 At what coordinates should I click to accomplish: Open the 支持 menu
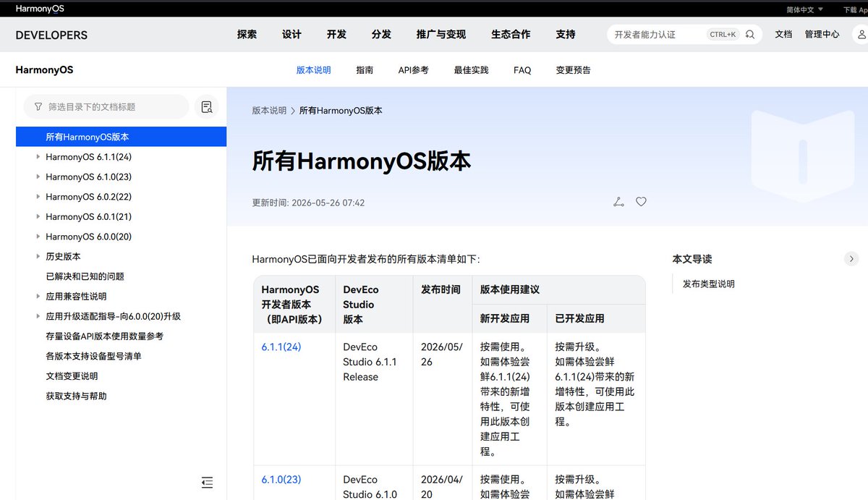coord(566,34)
